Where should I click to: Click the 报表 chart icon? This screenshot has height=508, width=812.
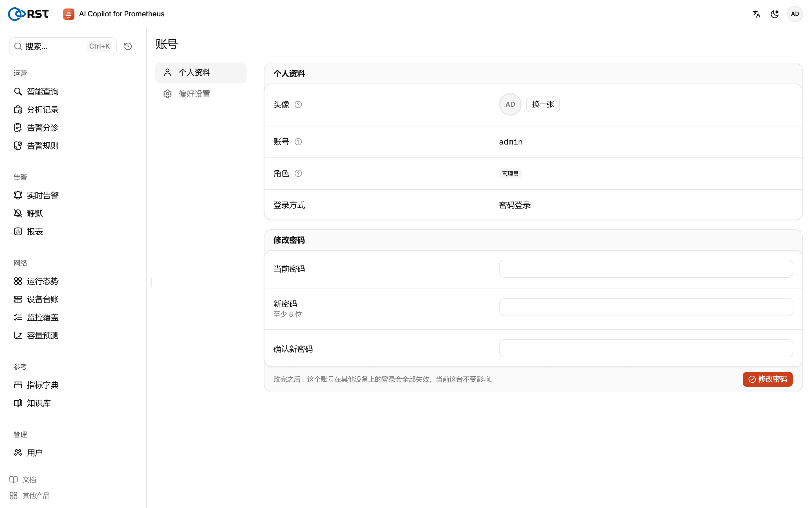tap(18, 231)
